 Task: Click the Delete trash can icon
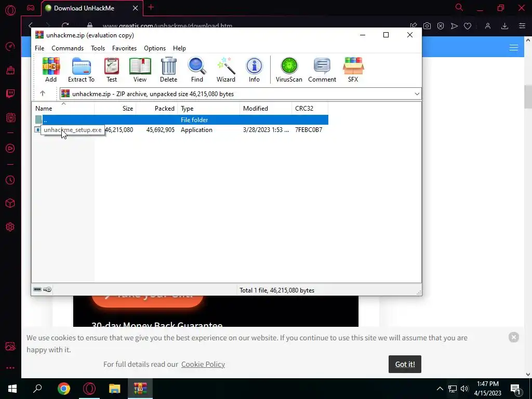coord(169,70)
